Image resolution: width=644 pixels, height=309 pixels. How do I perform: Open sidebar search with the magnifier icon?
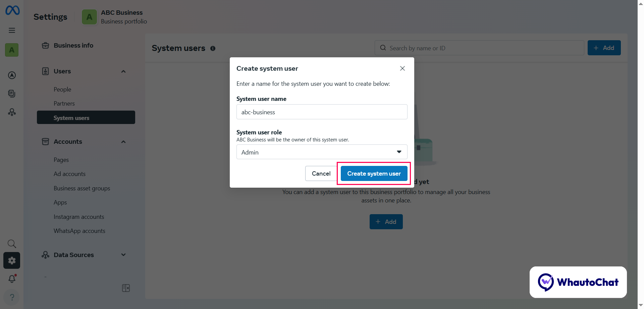pos(12,244)
